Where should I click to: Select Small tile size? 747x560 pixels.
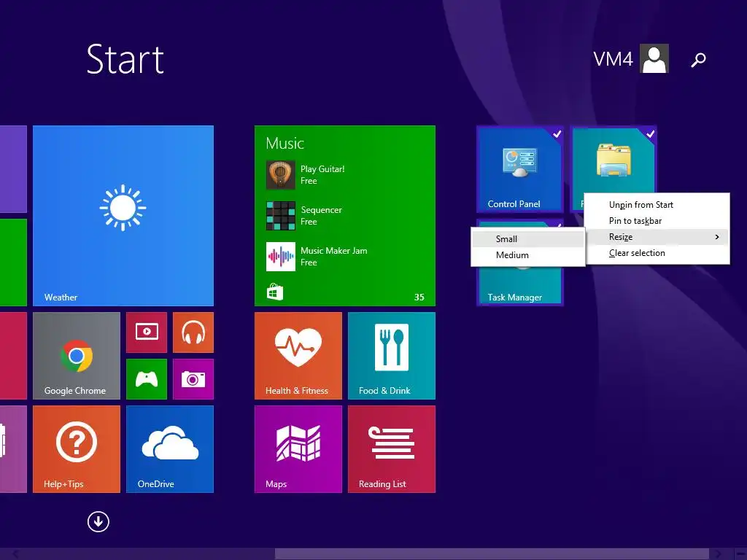coord(528,239)
